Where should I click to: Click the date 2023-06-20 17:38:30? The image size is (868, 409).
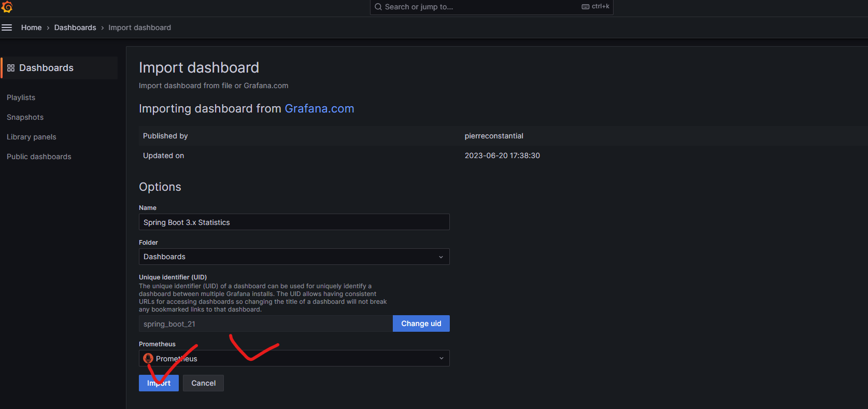click(502, 156)
